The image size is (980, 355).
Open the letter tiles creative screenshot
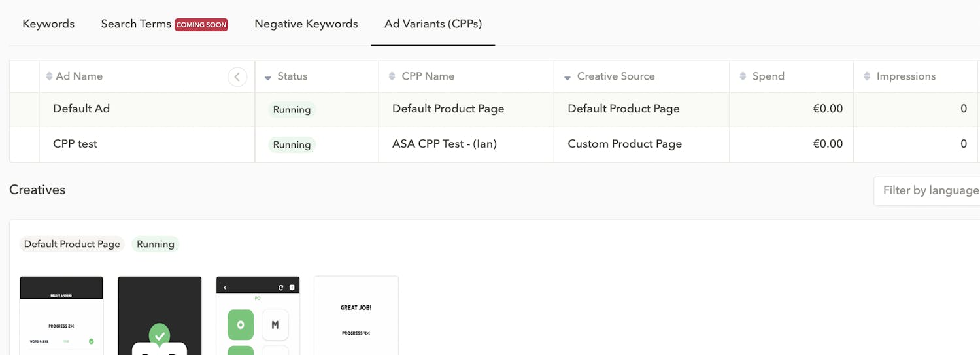[x=258, y=315]
